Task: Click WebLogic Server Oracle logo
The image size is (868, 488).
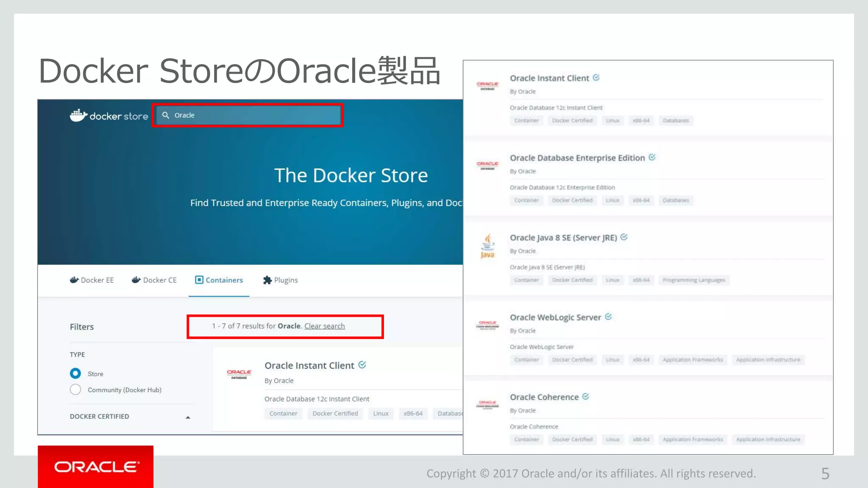Action: coord(487,325)
